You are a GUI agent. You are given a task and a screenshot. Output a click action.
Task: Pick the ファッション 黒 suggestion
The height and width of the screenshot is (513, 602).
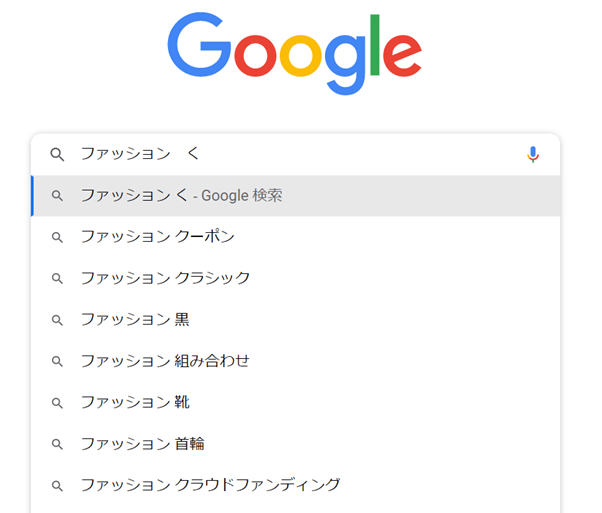click(x=135, y=320)
